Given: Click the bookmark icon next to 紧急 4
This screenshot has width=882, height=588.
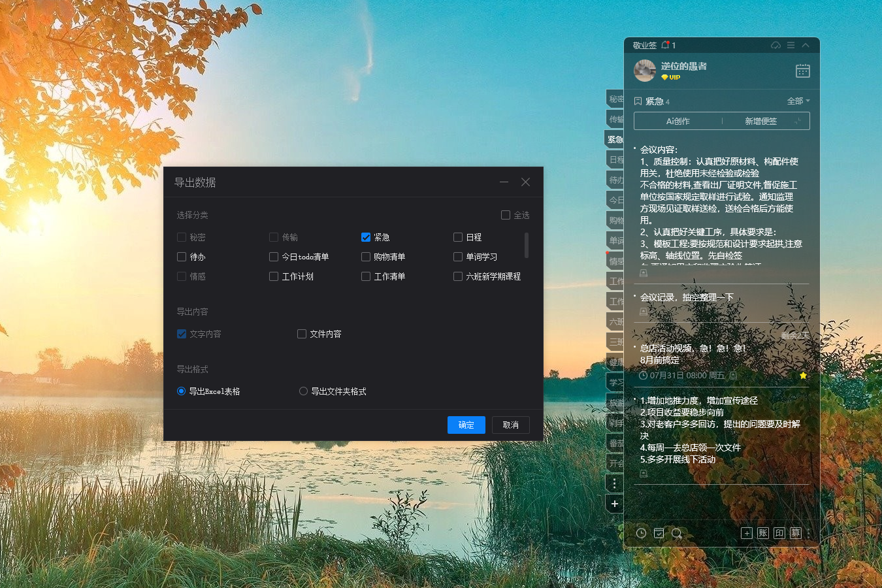Looking at the screenshot, I should click(638, 101).
